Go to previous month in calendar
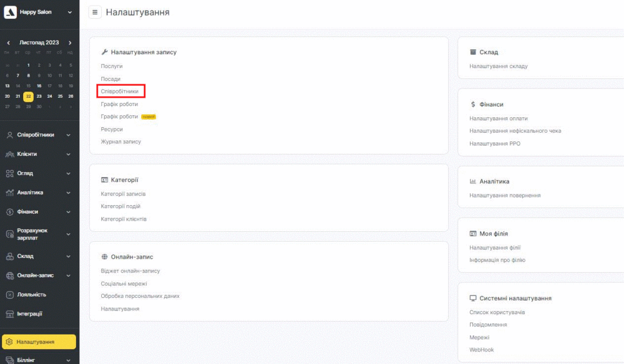 coord(8,43)
